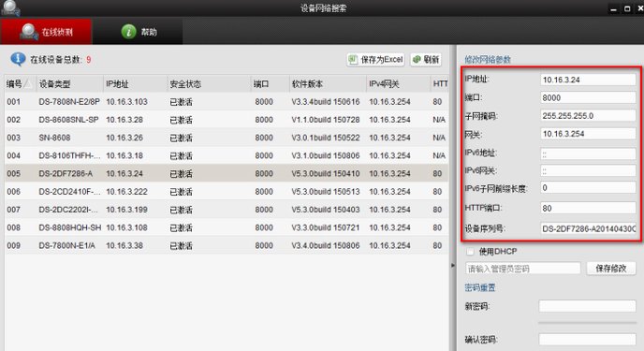Open the help tab
The image size is (644, 351).
[138, 32]
